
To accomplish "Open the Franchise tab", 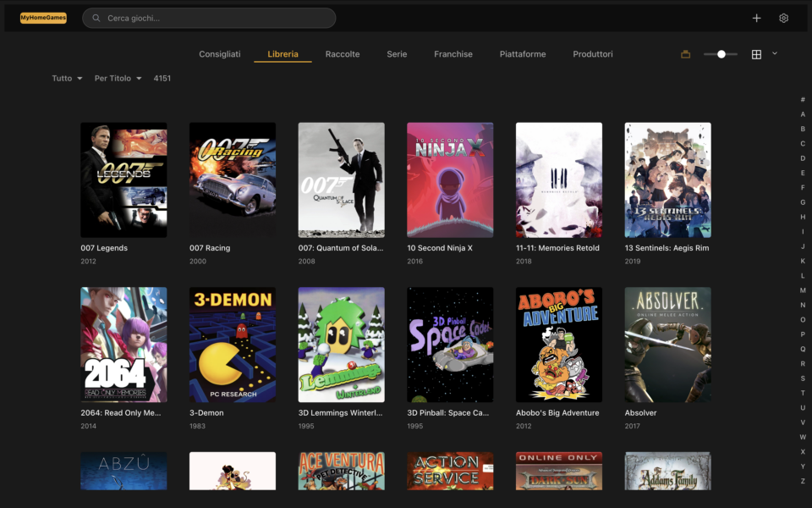I will pos(453,54).
